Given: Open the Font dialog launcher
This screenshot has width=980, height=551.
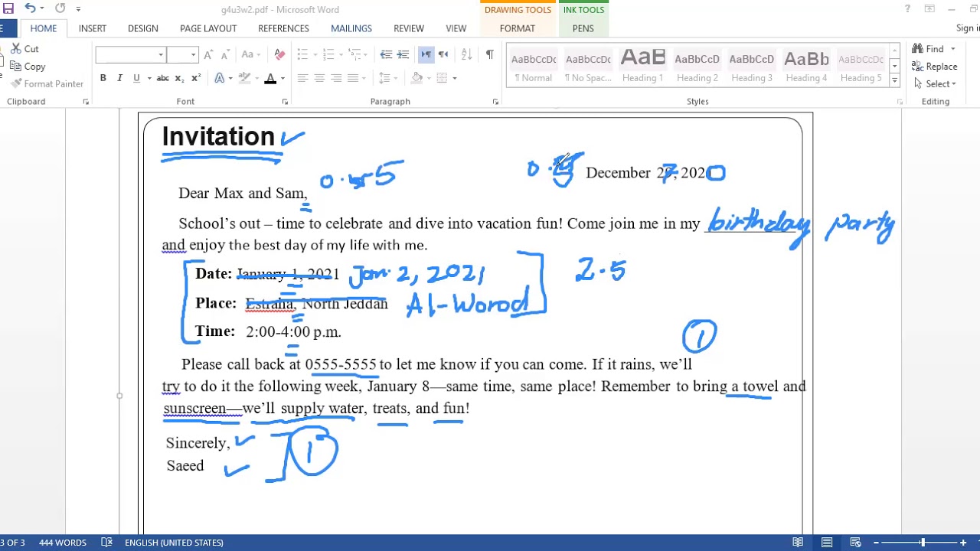Looking at the screenshot, I should click(285, 102).
